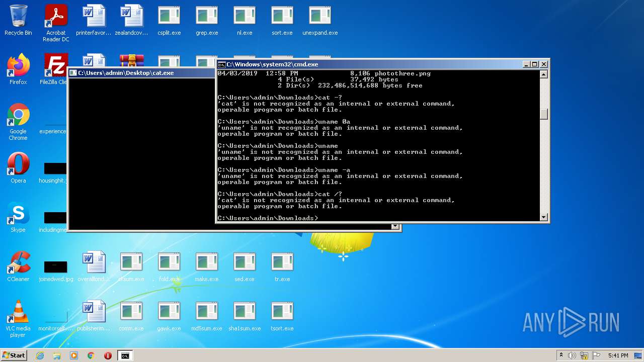Screen dimensions: 644x362
Task: Select tr.exe on the desktop
Action: click(282, 266)
